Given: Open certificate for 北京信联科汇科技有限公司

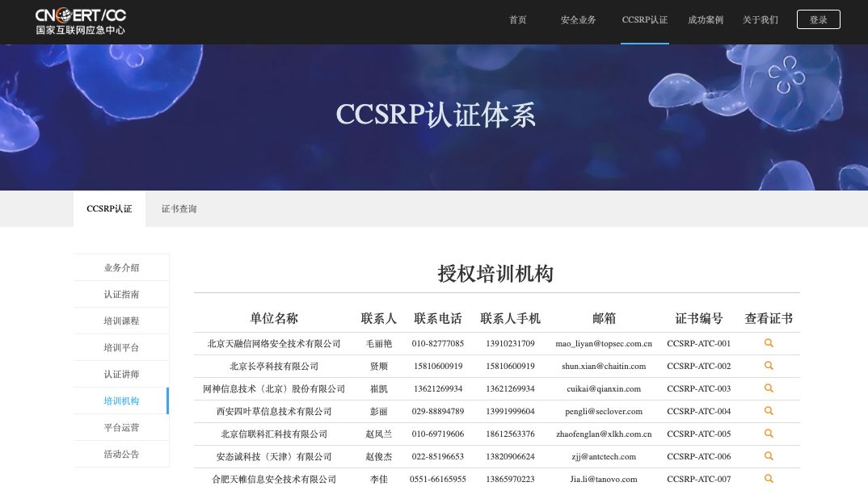Looking at the screenshot, I should (x=769, y=434).
